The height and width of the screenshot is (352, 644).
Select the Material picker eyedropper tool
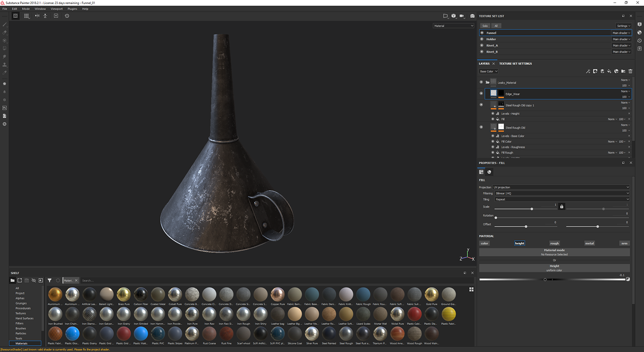pyautogui.click(x=5, y=72)
